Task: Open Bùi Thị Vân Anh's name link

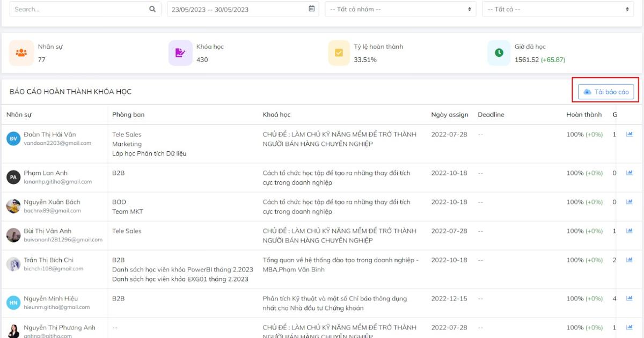Action: point(47,231)
